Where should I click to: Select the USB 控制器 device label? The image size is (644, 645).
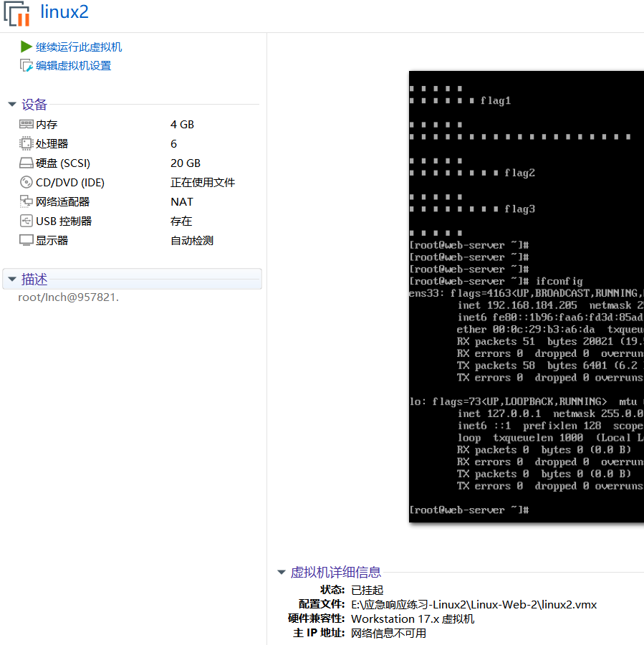click(x=64, y=221)
